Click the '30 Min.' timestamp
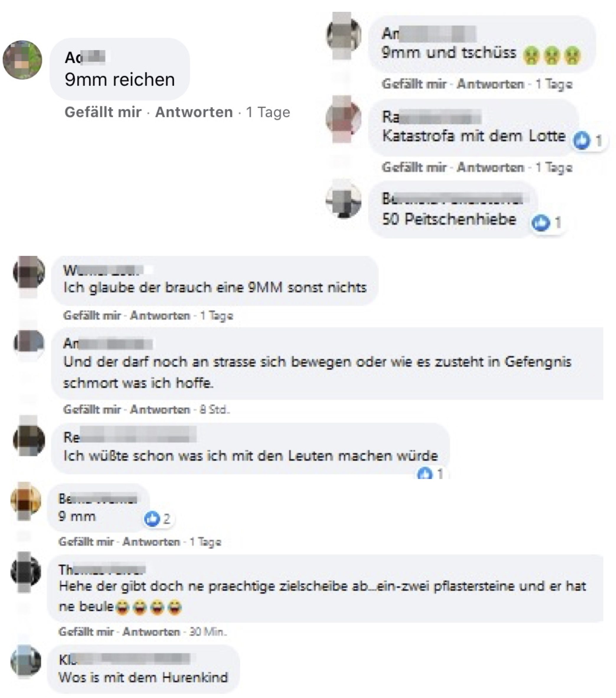 click(208, 632)
